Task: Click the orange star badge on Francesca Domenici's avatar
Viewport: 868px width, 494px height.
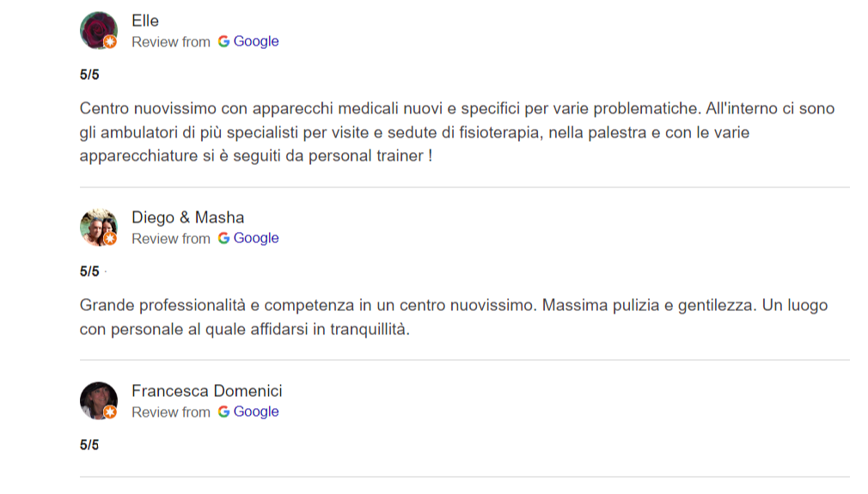Action: coord(110,412)
